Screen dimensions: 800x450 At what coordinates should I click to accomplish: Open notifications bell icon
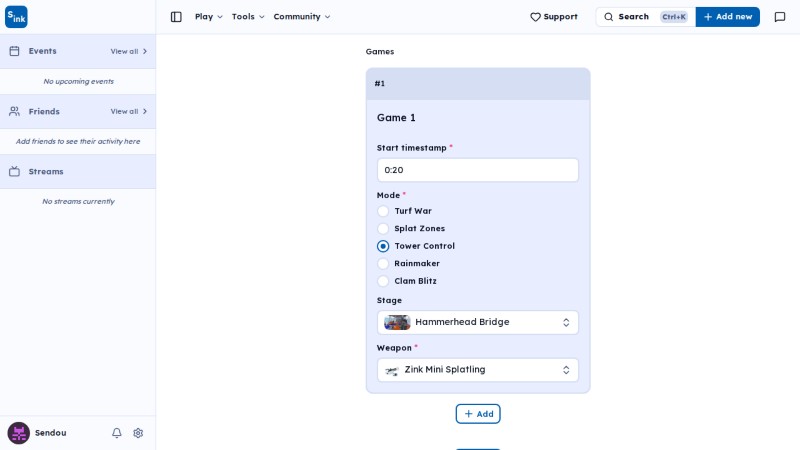[x=116, y=433]
